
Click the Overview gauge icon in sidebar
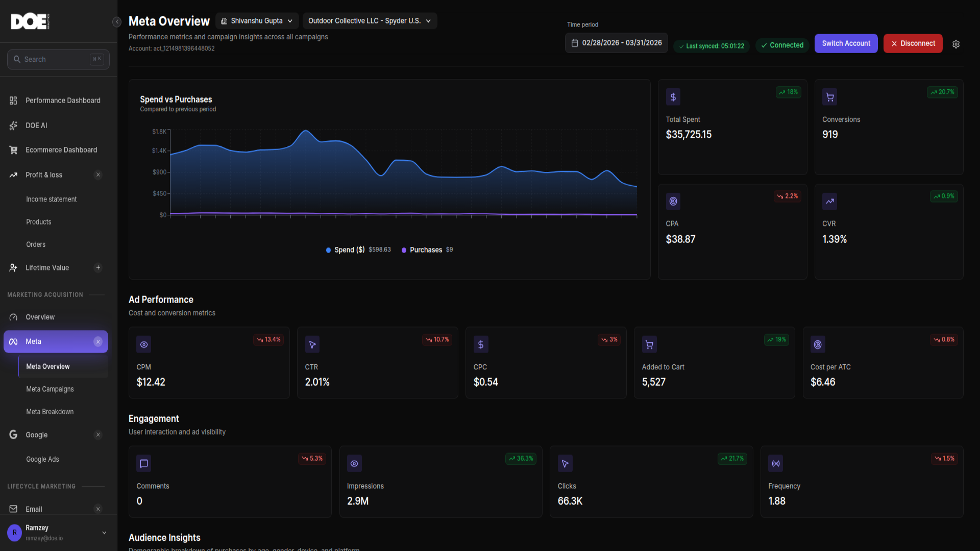coord(13,317)
